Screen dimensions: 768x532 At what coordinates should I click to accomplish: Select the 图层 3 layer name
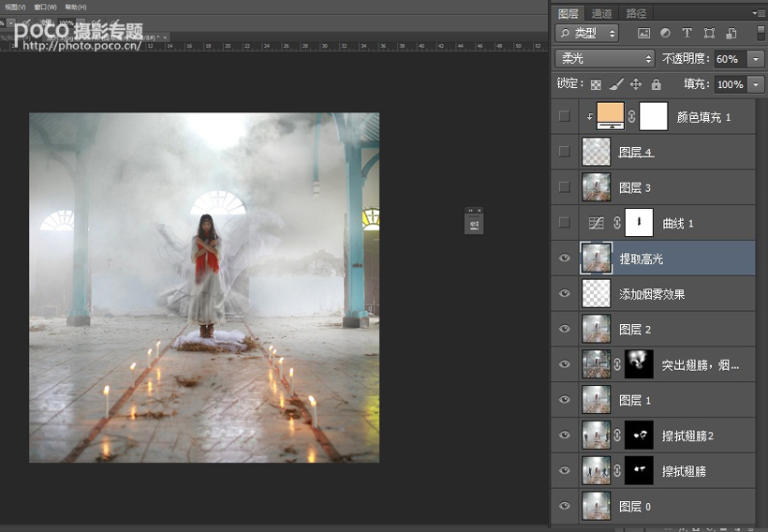click(635, 187)
